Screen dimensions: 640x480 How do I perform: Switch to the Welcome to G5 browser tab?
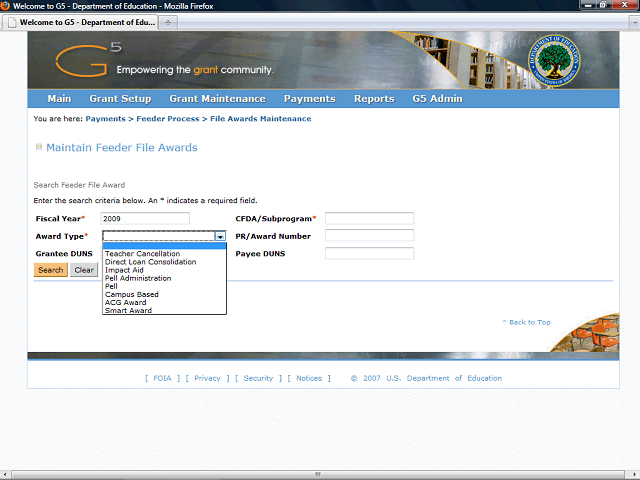click(x=81, y=22)
